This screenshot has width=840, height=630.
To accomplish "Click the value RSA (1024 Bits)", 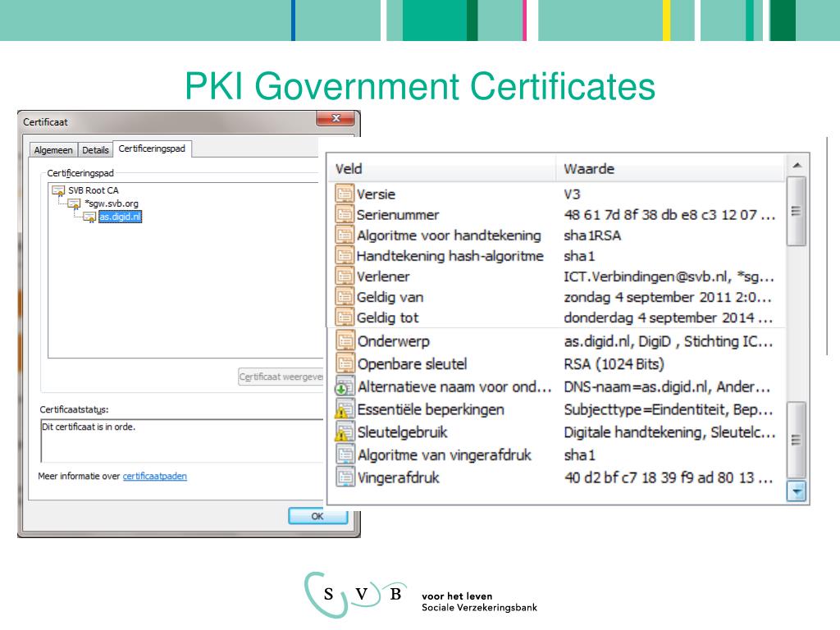I will pyautogui.click(x=614, y=363).
